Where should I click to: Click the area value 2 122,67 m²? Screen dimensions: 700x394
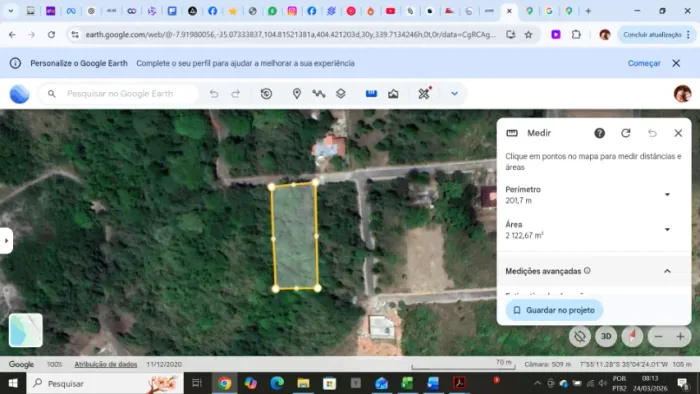coord(524,236)
